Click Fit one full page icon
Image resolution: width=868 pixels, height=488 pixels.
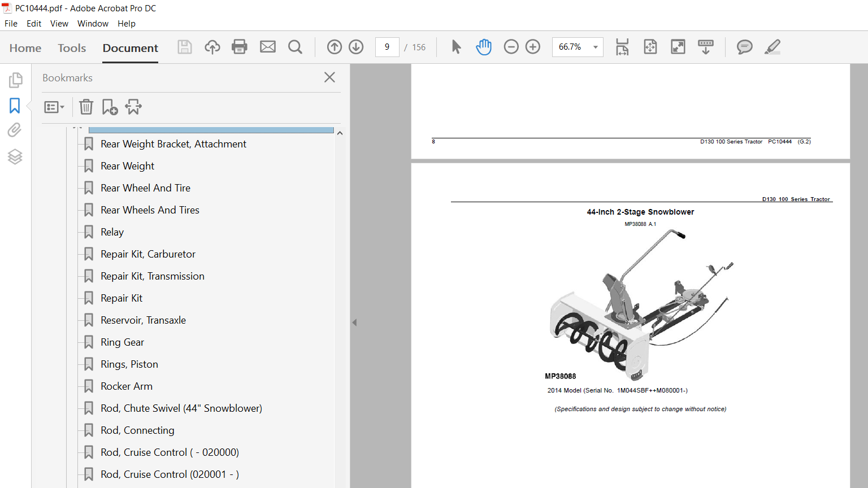650,47
